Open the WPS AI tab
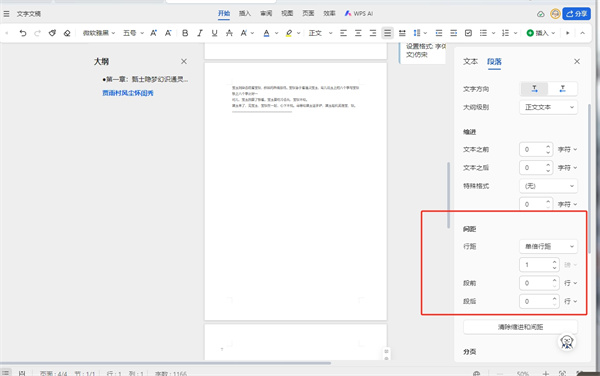This screenshot has height=376, width=600. 359,14
